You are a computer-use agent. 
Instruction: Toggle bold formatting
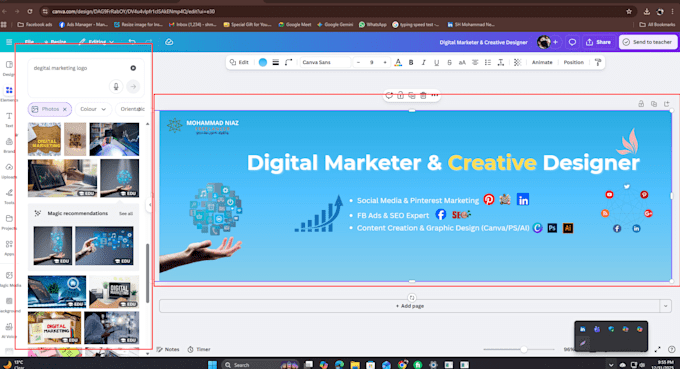411,62
